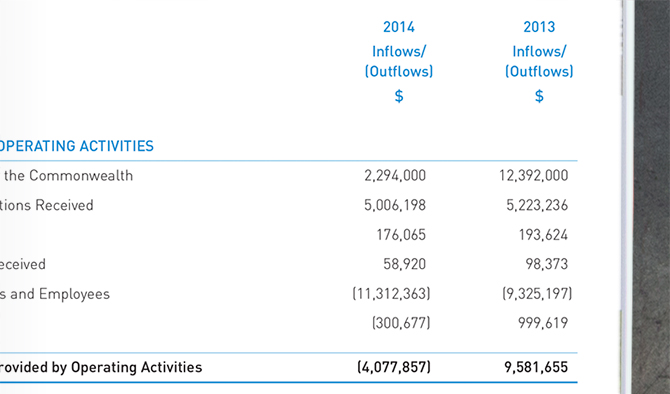Image resolution: width=670 pixels, height=394 pixels.
Task: Click the 12,392,000 value for 2013
Action: pyautogui.click(x=534, y=176)
